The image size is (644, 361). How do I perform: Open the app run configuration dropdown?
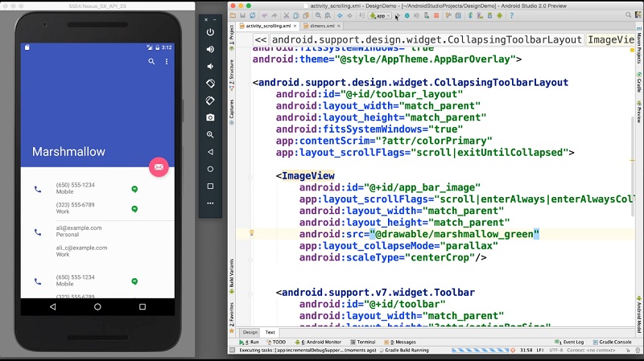pos(380,15)
